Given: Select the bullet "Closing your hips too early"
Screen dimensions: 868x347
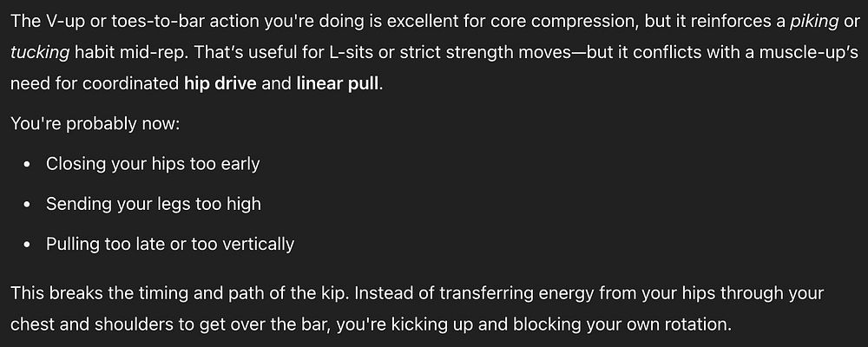Looking at the screenshot, I should coord(153,164).
